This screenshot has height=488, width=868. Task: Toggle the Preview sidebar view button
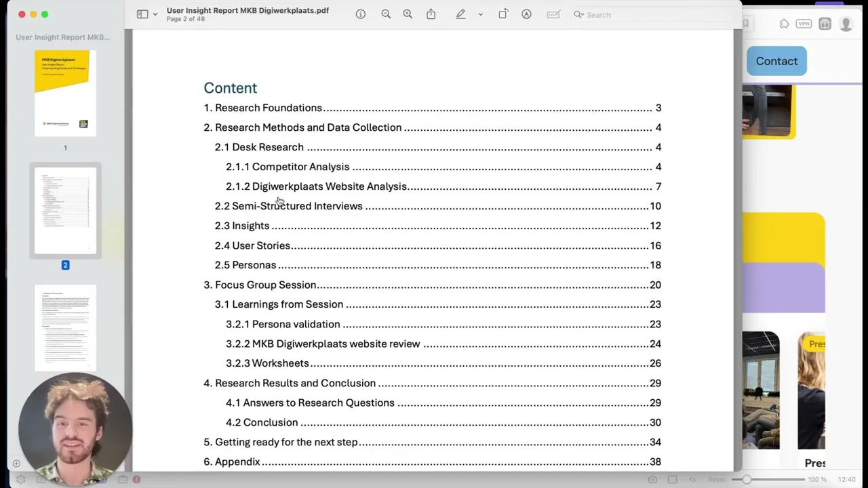click(x=142, y=14)
